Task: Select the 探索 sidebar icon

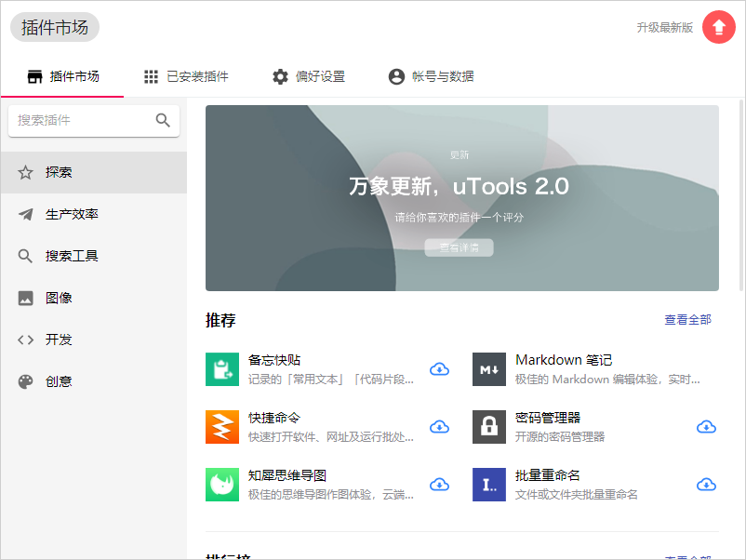Action: tap(26, 172)
